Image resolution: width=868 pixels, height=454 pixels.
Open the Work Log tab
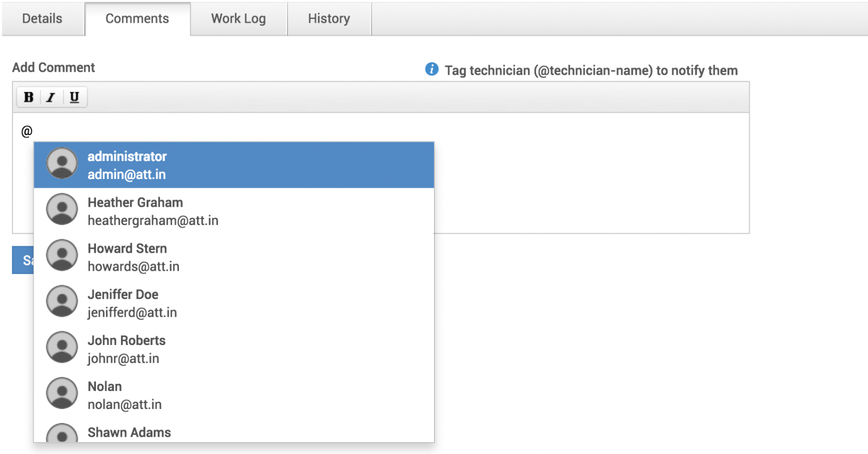pos(238,19)
